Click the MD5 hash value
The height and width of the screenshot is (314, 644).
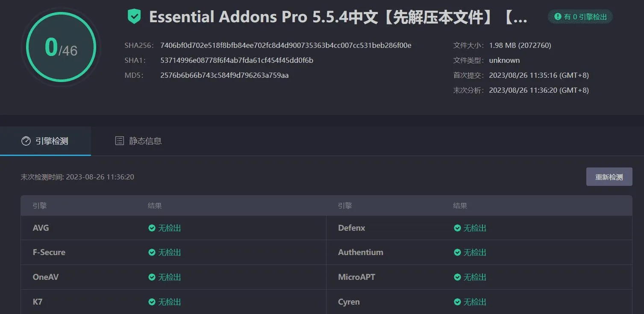(224, 76)
